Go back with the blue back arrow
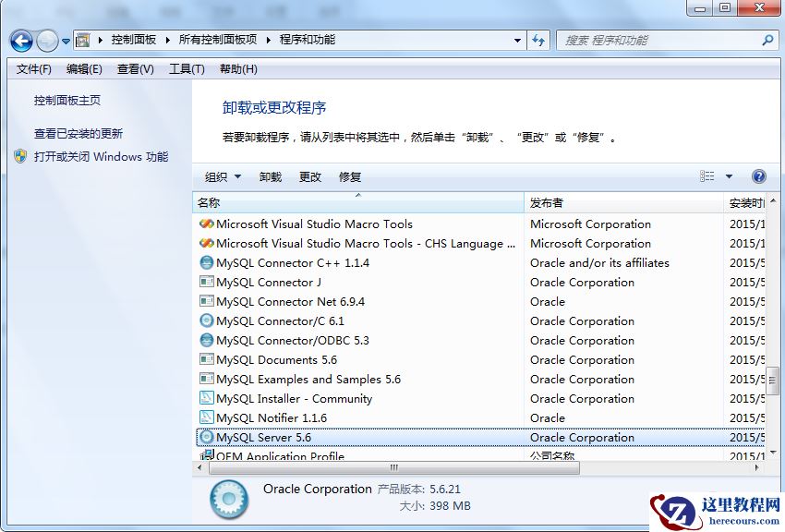The image size is (785, 532). pyautogui.click(x=21, y=41)
